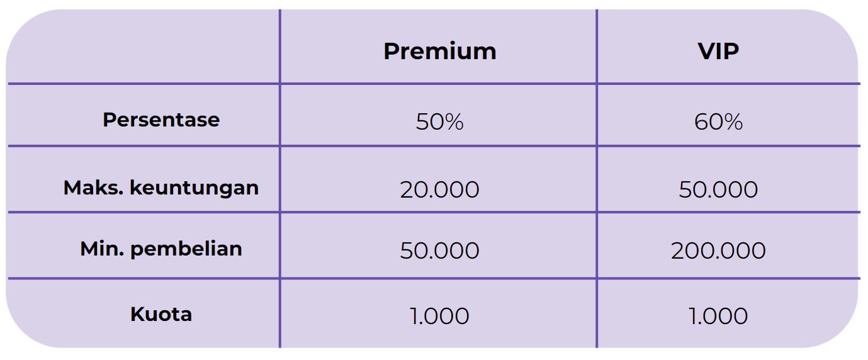868x360 pixels.
Task: Select the 50.000 VIP max benefit value
Action: pyautogui.click(x=718, y=189)
